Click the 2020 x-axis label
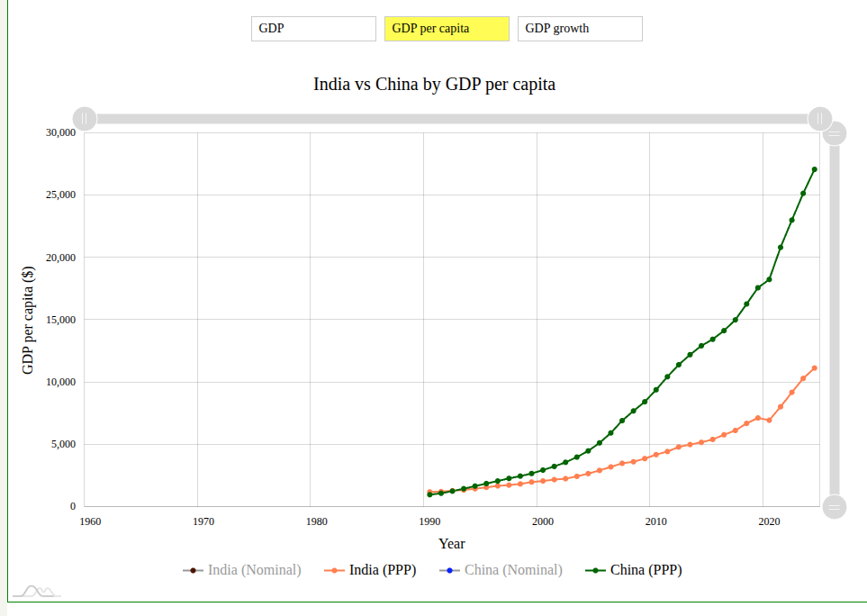This screenshot has width=867, height=616. pyautogui.click(x=769, y=521)
